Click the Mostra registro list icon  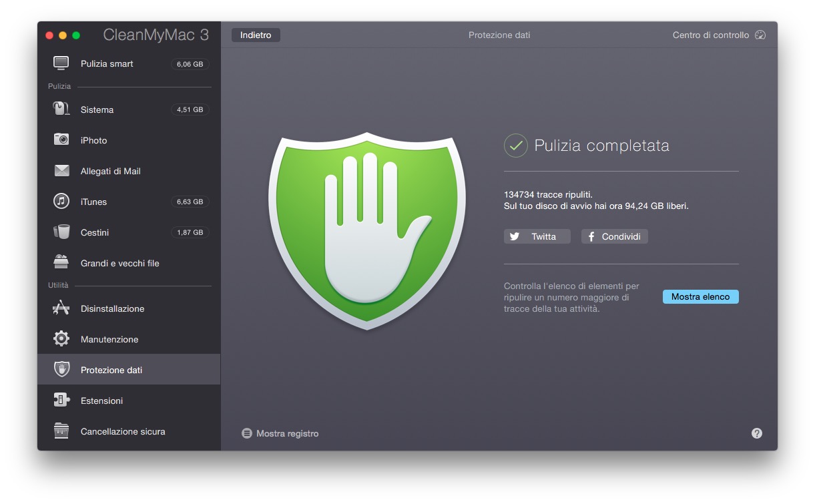pyautogui.click(x=247, y=433)
